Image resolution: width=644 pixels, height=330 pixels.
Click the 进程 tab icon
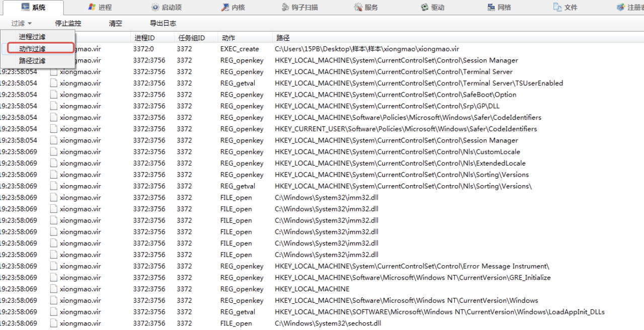[92, 8]
